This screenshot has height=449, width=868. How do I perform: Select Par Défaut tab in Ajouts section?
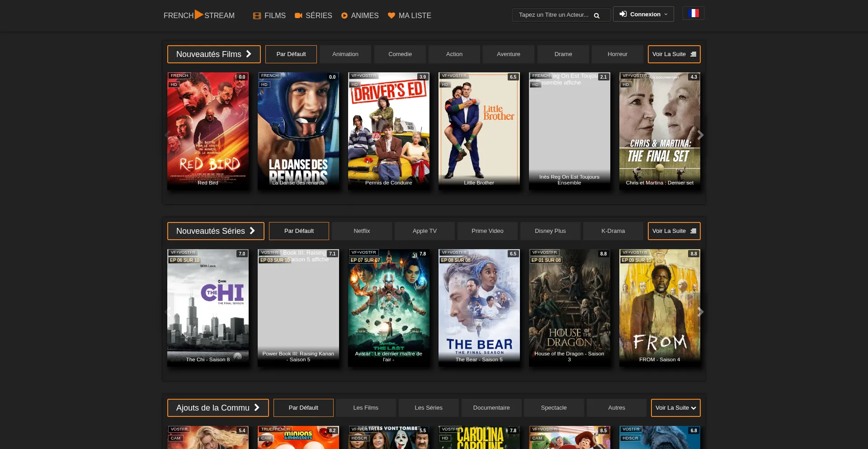[x=303, y=408]
